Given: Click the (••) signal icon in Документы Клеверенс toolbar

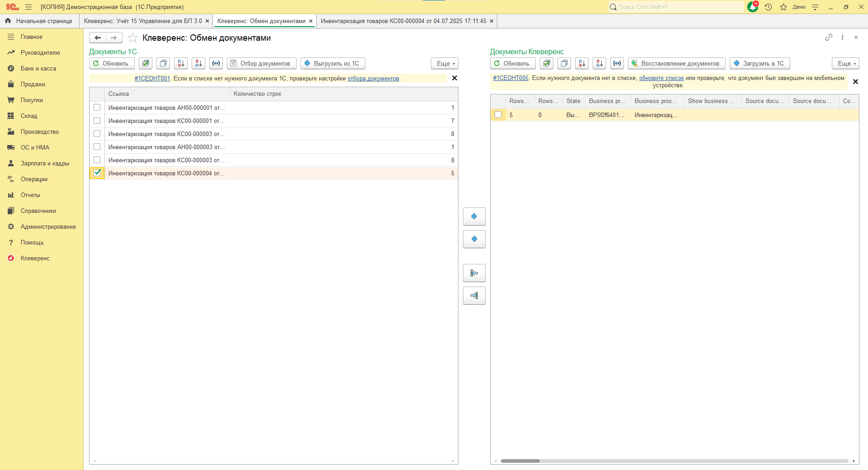Looking at the screenshot, I should 617,64.
